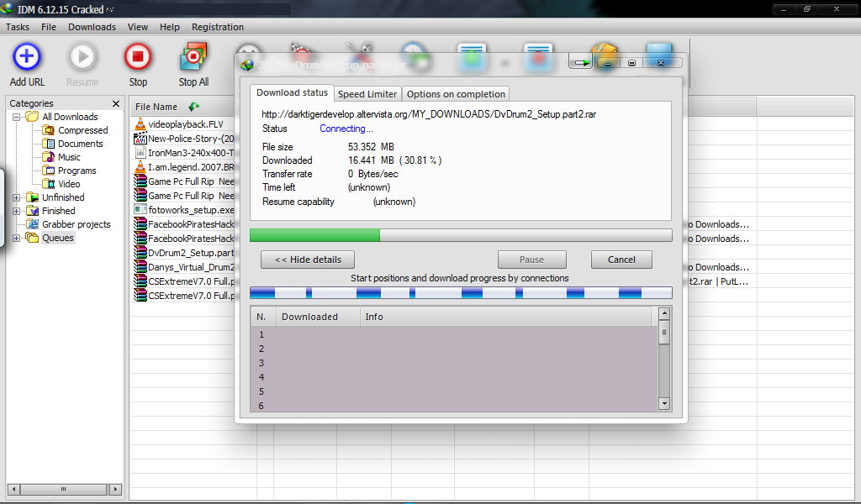Close the Categories panel with the X
The height and width of the screenshot is (504, 861).
[116, 103]
